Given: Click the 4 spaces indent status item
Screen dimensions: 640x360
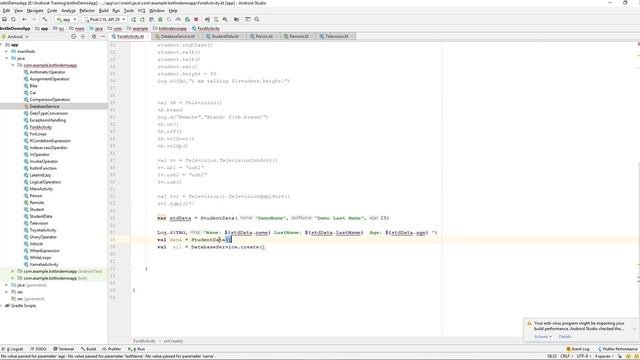Looking at the screenshot, I should click(x=603, y=356).
